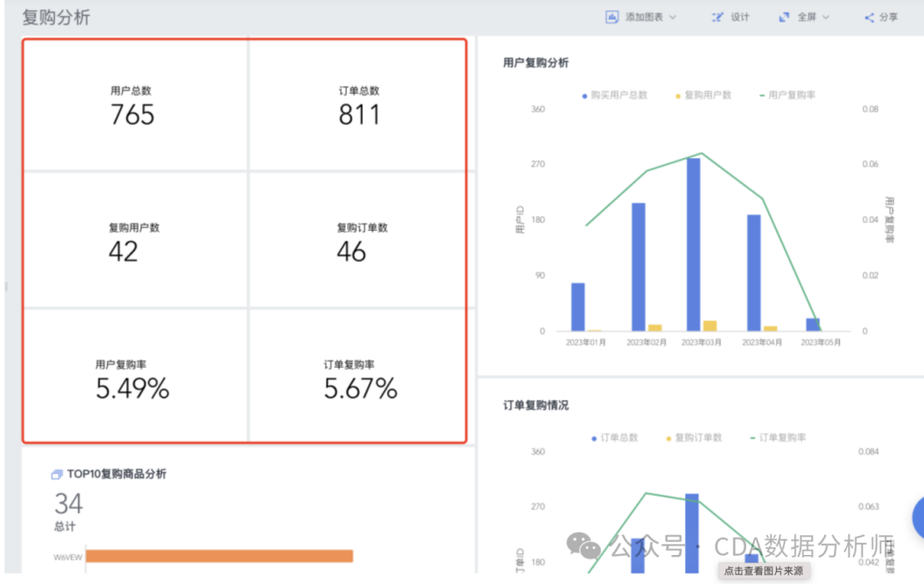Click the TOP10复购商品分析 card icon
Screen dimensions: 924x584
[56, 474]
